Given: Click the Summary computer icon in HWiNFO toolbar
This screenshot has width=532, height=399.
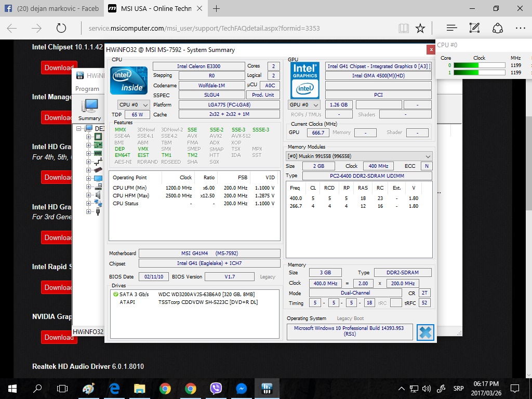Looking at the screenshot, I should point(89,106).
